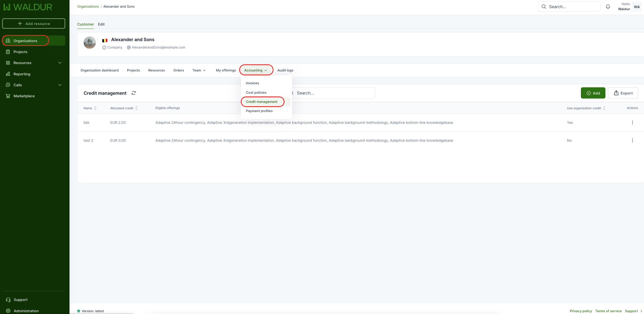Click the Alexander and Sons avatar image
This screenshot has height=314, width=644.
pyautogui.click(x=90, y=43)
